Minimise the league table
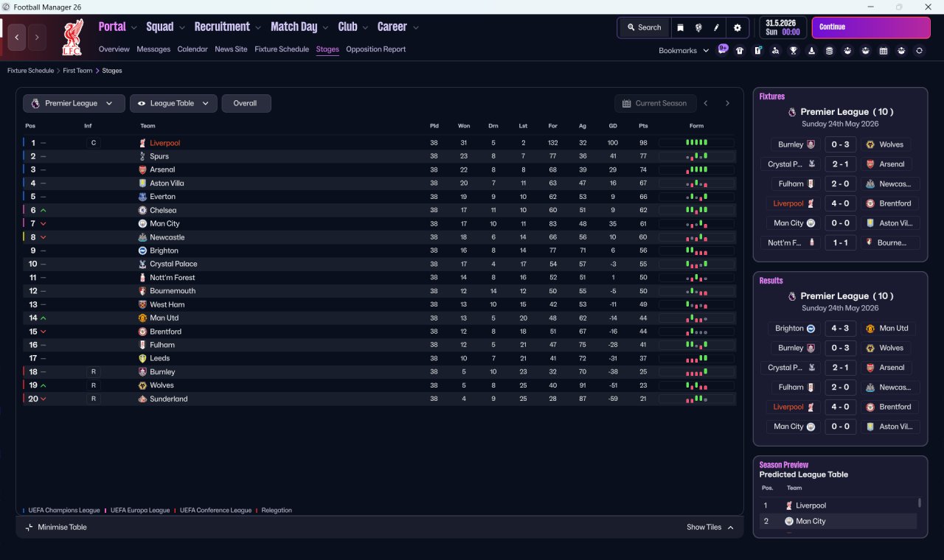 coord(56,527)
